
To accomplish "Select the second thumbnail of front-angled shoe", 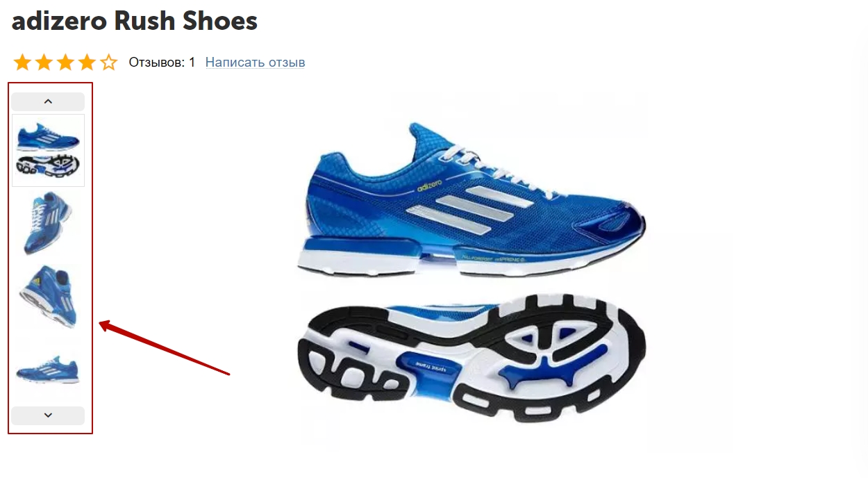I will pyautogui.click(x=48, y=224).
